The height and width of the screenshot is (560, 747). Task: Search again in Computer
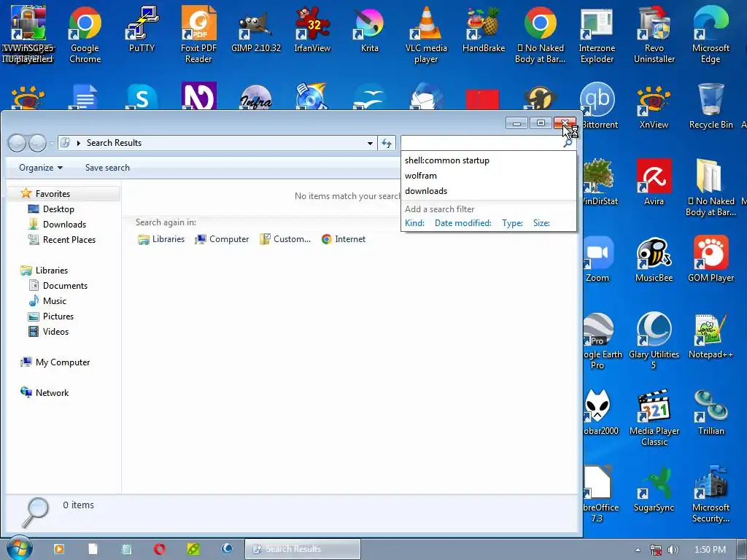(222, 239)
